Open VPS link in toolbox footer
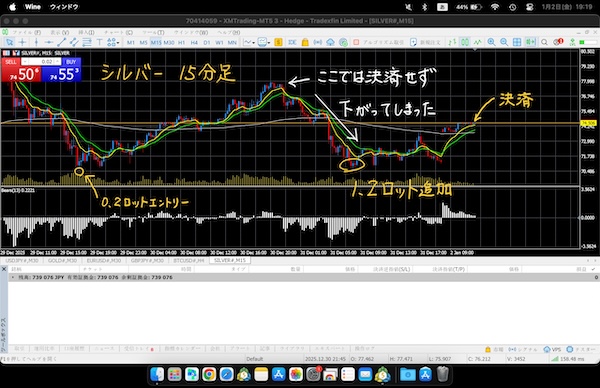600x388 pixels. tap(552, 349)
